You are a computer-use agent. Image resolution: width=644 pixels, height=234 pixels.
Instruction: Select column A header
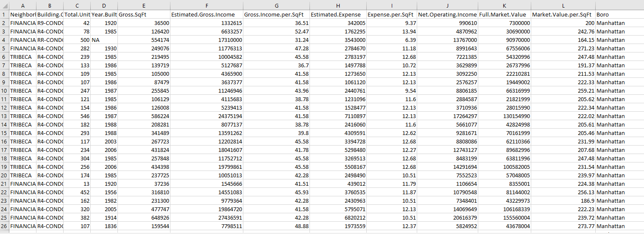[x=22, y=6]
